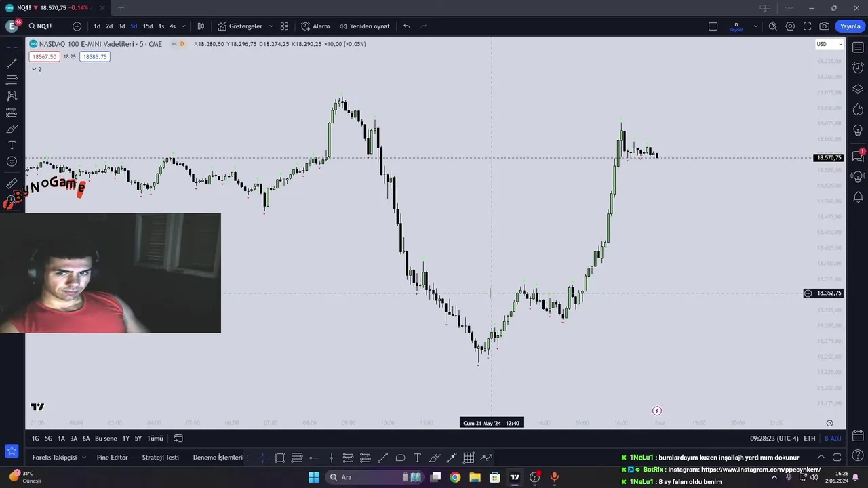Viewport: 868px width, 488px height.
Task: Select the forecasting and measurement tools
Action: point(12,113)
